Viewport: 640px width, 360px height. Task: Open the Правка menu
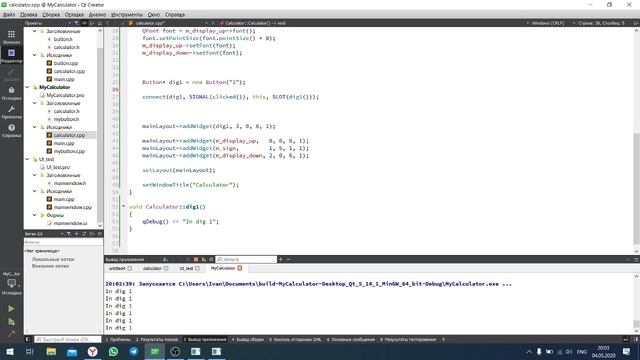29,14
